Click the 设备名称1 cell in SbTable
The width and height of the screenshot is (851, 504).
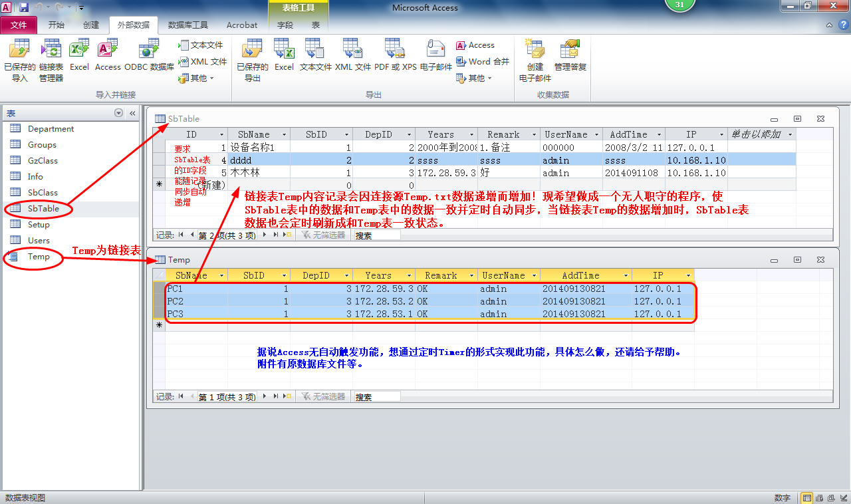259,148
